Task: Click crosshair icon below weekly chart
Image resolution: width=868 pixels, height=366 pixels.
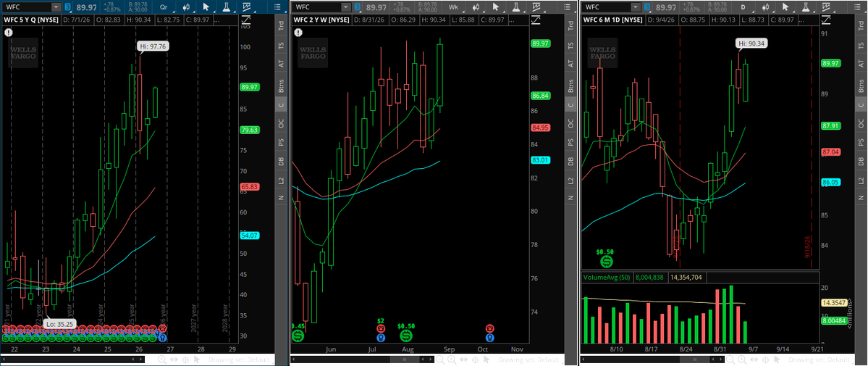Action: (473, 359)
